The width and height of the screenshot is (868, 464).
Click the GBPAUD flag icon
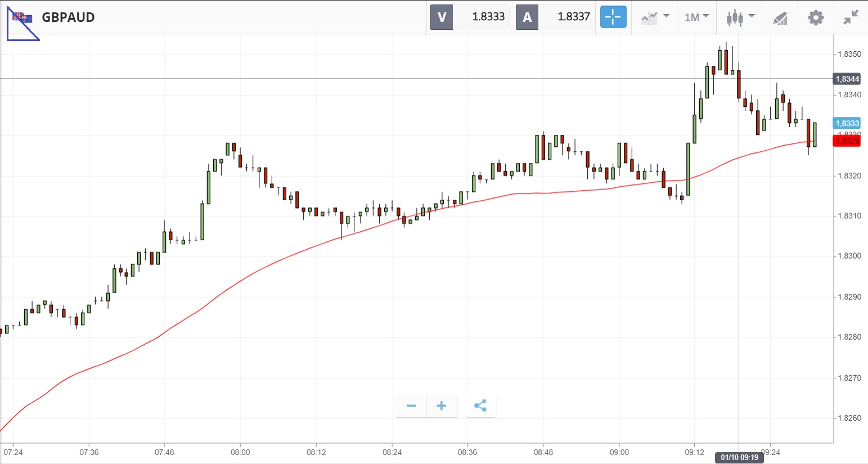tap(23, 17)
